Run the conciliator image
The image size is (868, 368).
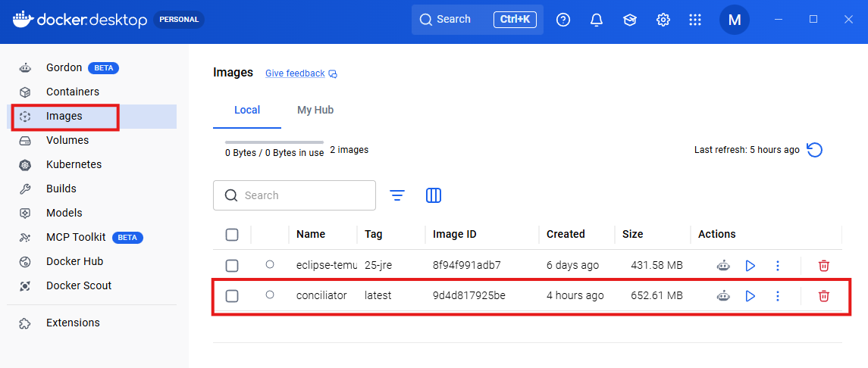[750, 296]
